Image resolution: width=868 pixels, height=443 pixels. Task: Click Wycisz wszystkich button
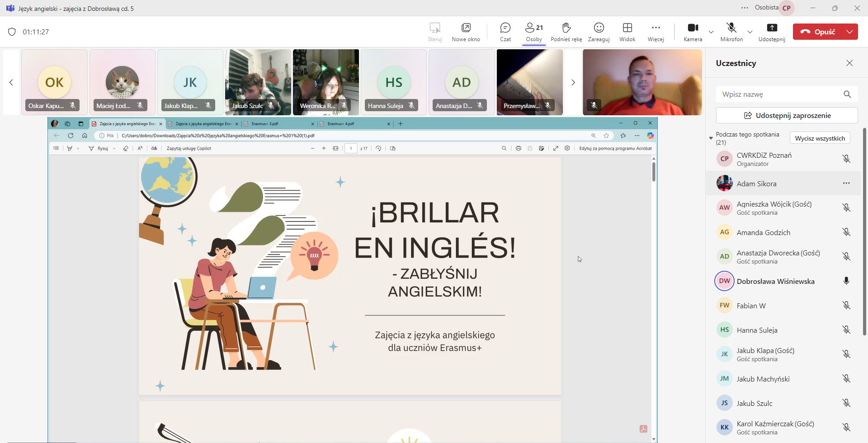(820, 138)
